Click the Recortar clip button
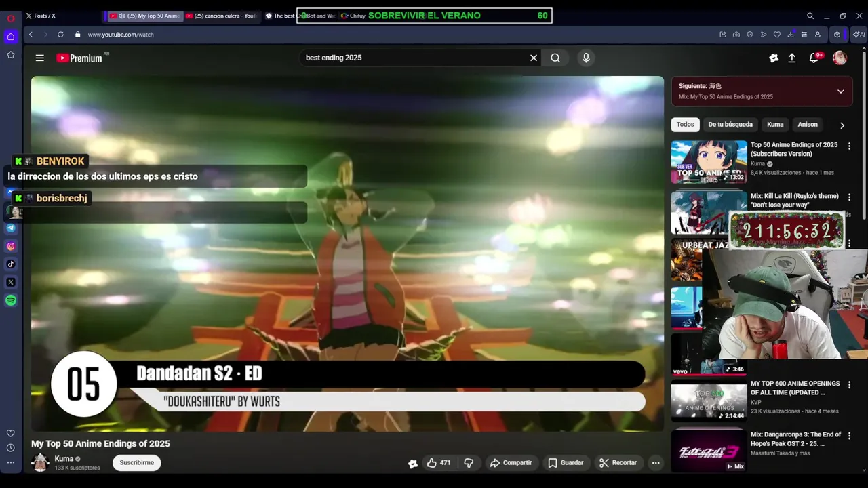This screenshot has width=868, height=488. click(618, 463)
